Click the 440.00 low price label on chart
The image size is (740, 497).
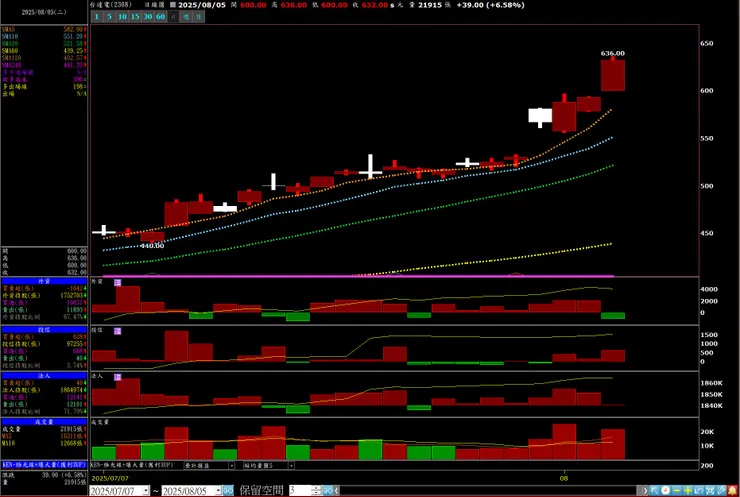(152, 245)
